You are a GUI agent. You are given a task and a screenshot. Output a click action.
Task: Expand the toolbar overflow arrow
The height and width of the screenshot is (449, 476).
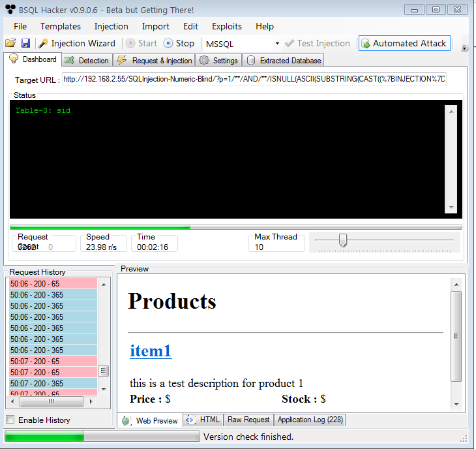(x=464, y=48)
